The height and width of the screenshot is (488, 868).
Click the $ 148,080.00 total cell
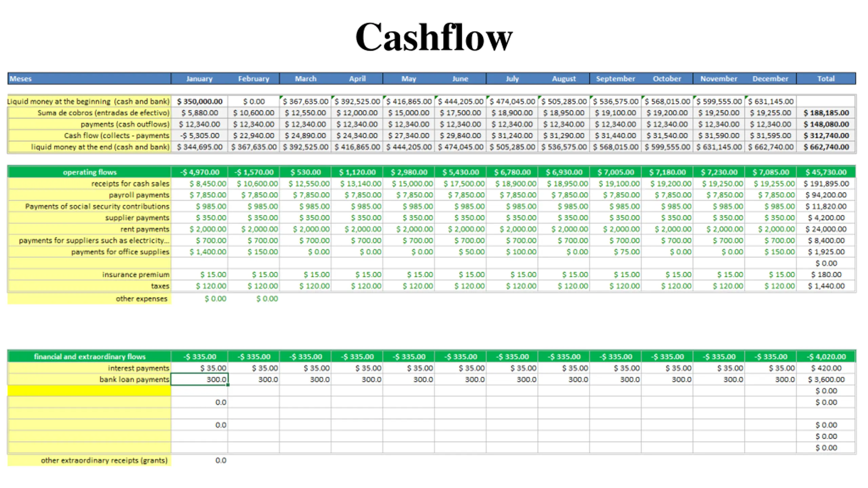coord(826,124)
